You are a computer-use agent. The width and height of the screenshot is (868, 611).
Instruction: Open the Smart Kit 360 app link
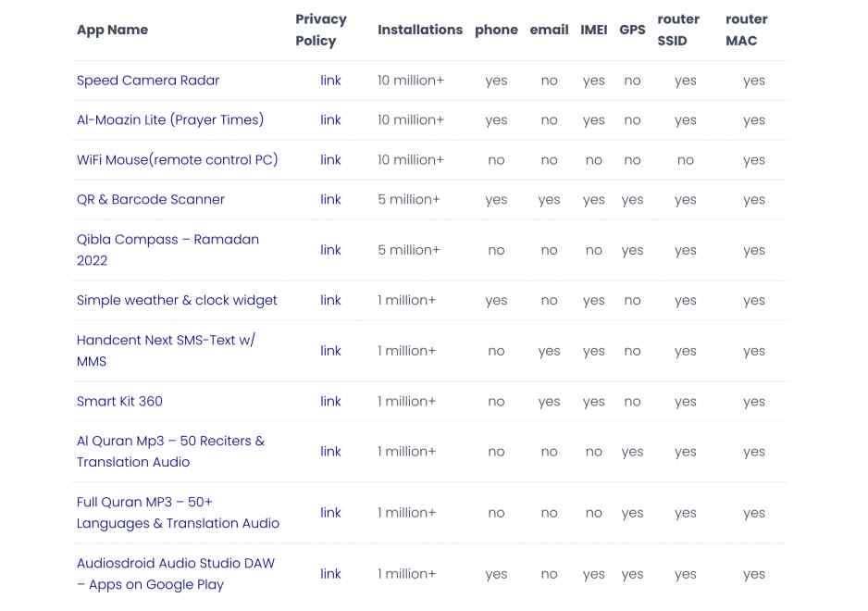(119, 401)
